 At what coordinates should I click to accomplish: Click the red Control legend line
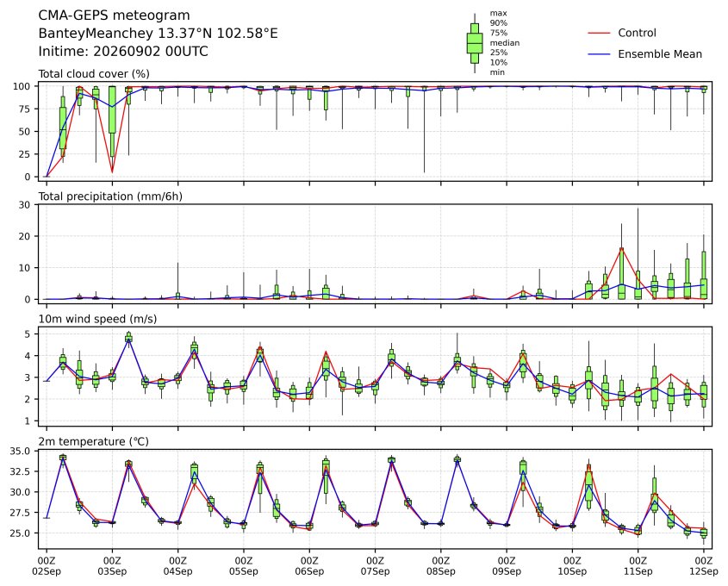[x=599, y=33]
